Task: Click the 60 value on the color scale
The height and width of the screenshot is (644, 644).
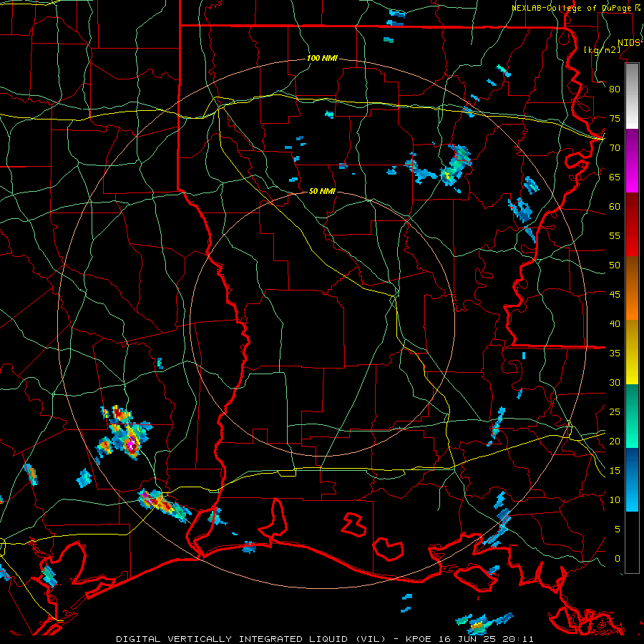Action: pos(615,207)
